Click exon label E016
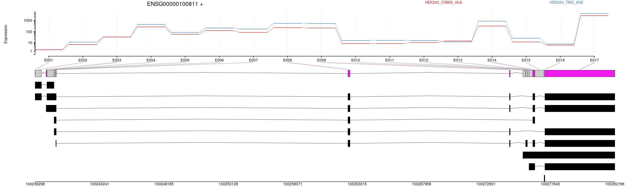Image resolution: width=644 pixels, height=188 pixels. (560, 60)
